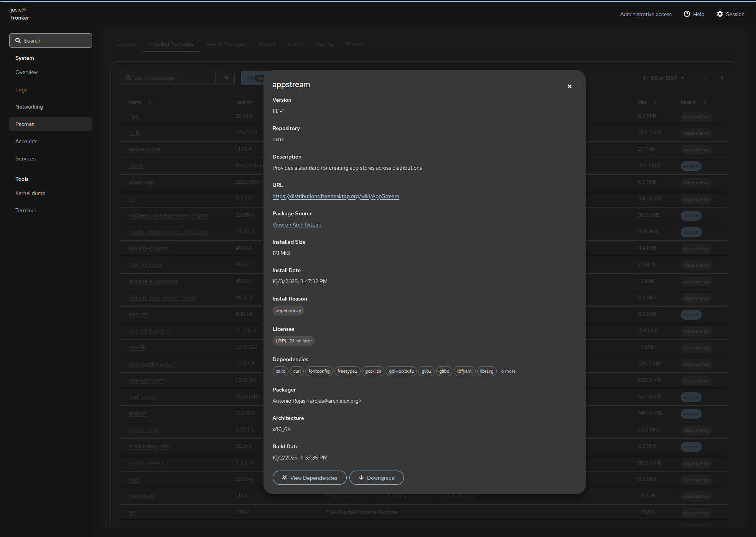Open Terminal in the sidebar
Viewport: 756px width, 537px height.
coord(25,210)
